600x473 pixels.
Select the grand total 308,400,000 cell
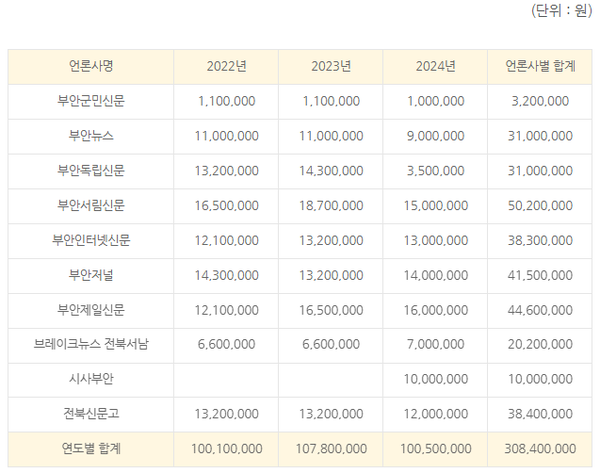(541, 449)
